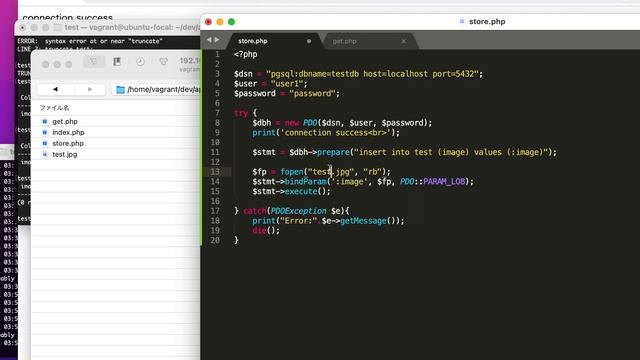Click the sync icon in file browser toolbar
This screenshot has width=640, height=360.
(163, 62)
